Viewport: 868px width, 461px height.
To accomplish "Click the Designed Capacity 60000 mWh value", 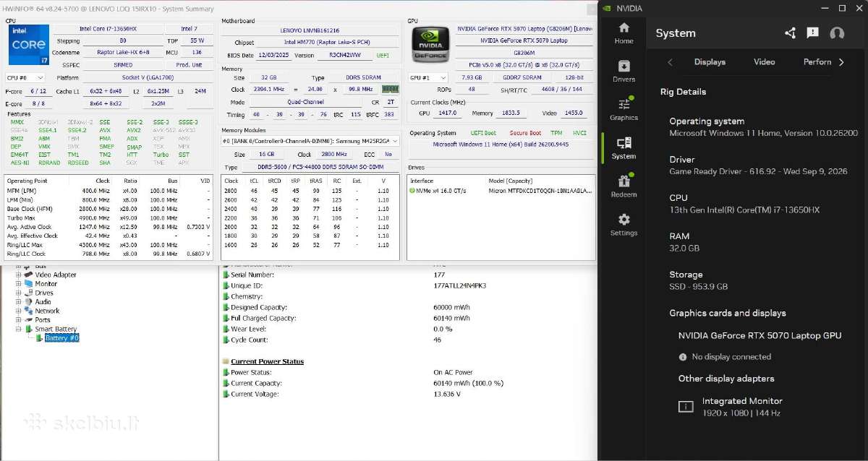I will pos(451,307).
